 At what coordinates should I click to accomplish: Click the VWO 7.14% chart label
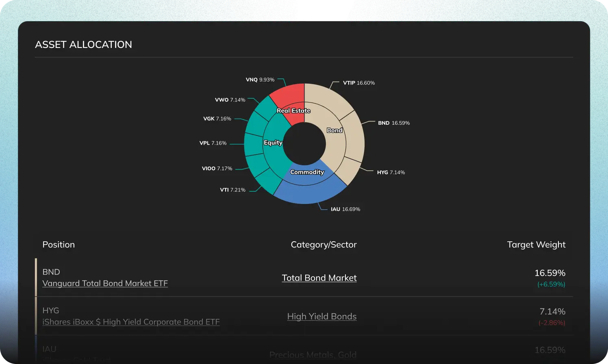coord(230,100)
